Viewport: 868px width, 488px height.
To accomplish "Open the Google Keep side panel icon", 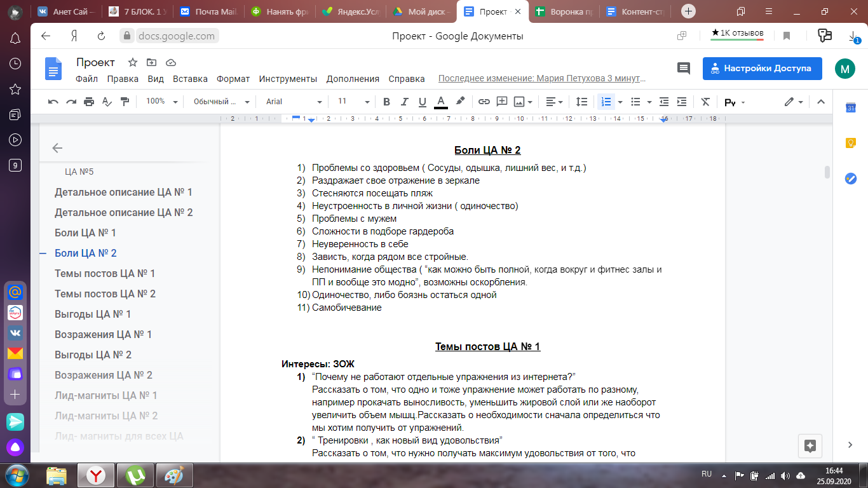I will point(851,143).
